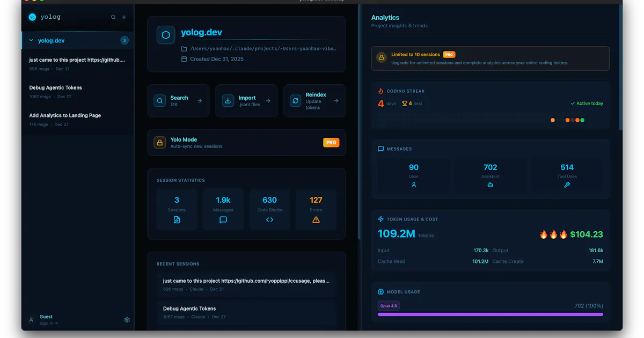Click arrow on Import card
Image resolution: width=644 pixels, height=338 pixels.
[x=268, y=101]
